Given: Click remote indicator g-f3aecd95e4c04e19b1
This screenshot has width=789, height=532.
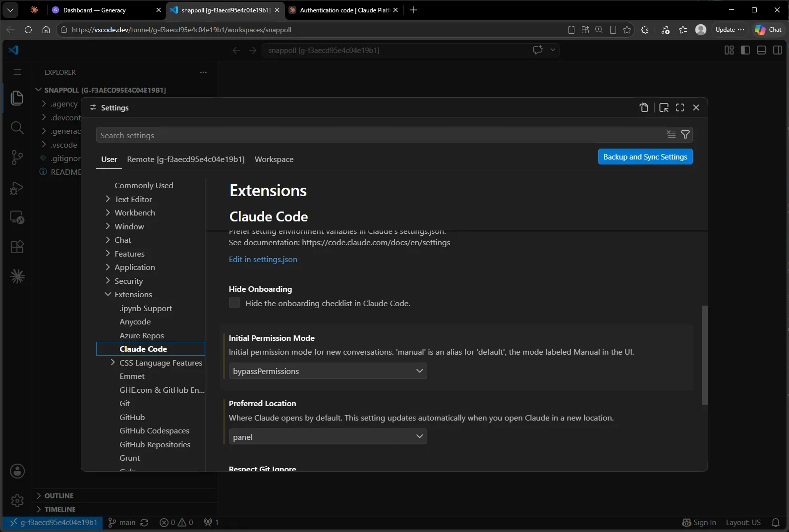Looking at the screenshot, I should (x=53, y=523).
